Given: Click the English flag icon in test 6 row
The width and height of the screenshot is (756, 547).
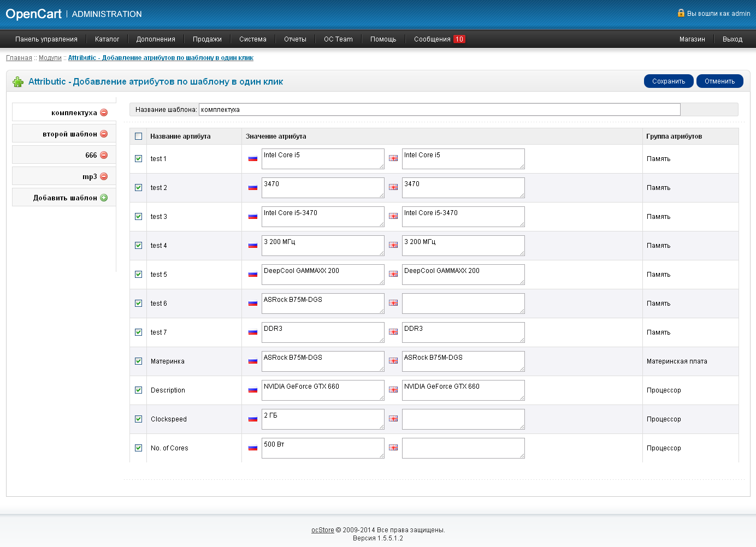Looking at the screenshot, I should 393,303.
